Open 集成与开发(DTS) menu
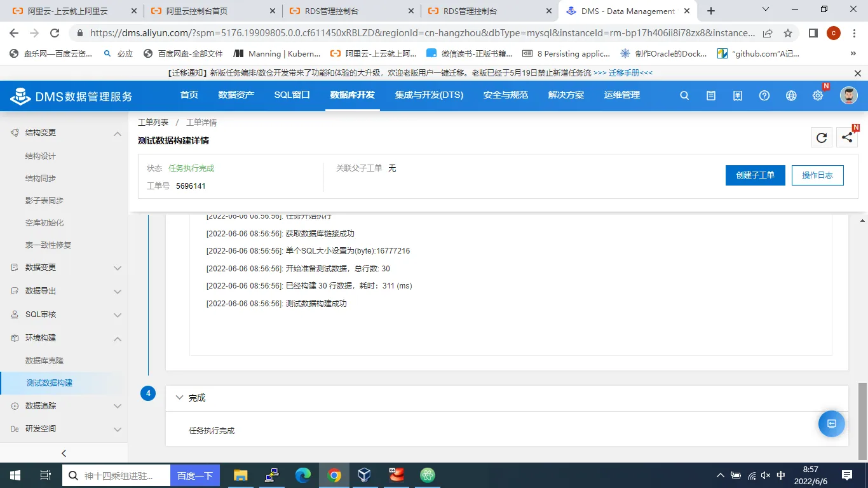868x488 pixels. point(429,95)
